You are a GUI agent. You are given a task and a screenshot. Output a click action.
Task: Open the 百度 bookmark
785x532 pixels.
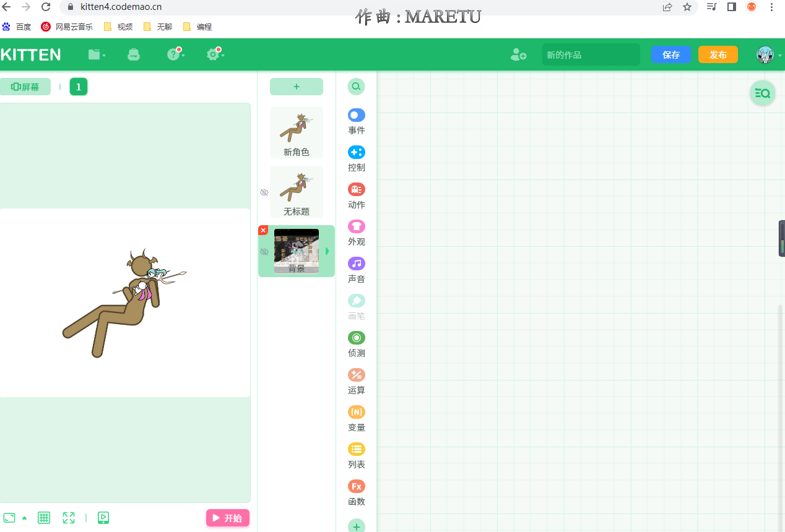(x=17, y=27)
